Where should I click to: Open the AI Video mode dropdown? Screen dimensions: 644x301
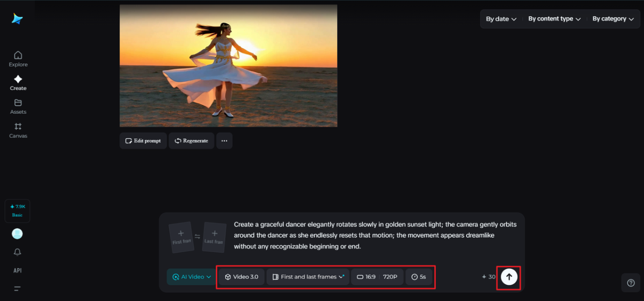click(x=192, y=277)
